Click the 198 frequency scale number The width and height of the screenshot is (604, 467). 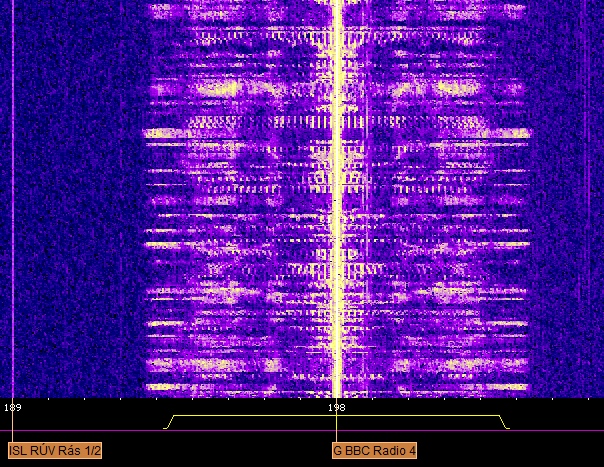pos(337,408)
